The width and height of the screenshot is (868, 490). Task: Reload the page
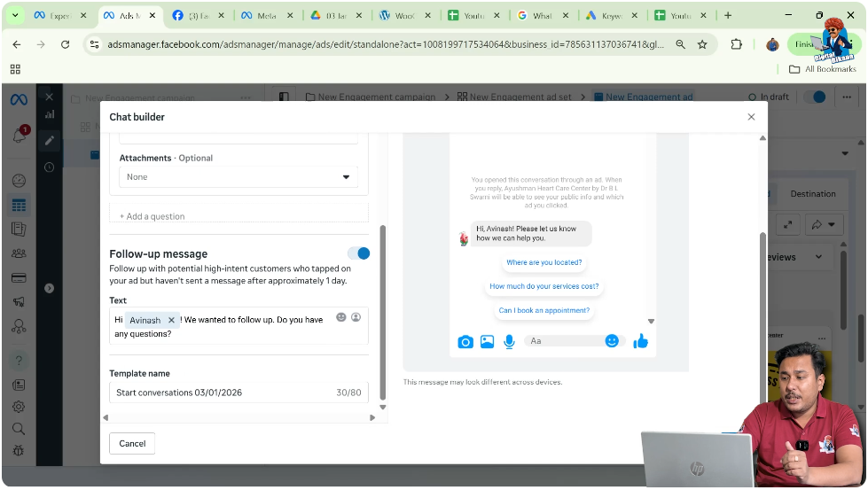pos(66,44)
